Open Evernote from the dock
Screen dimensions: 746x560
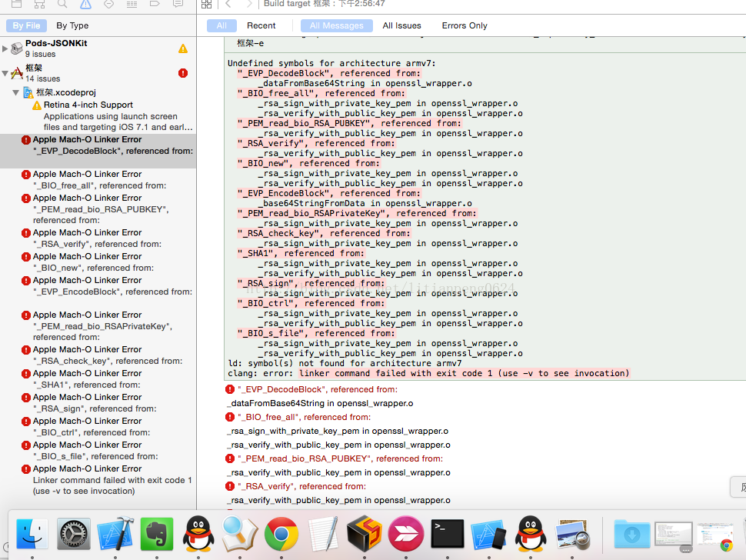coord(157,534)
